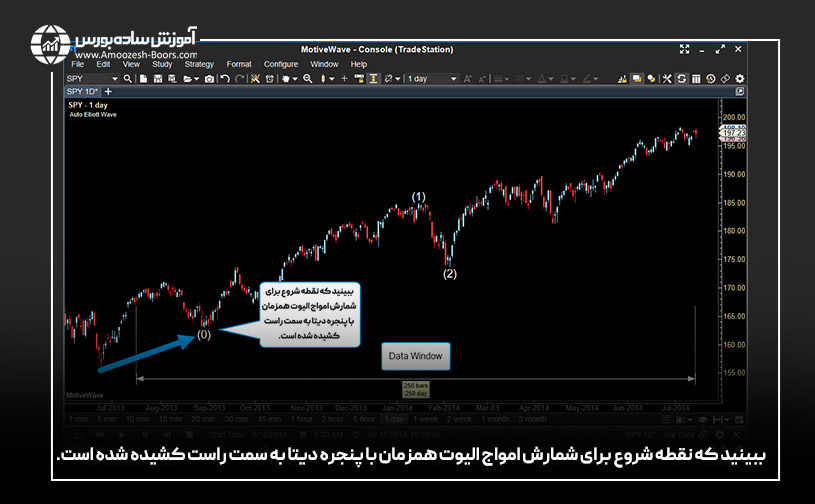Choose the candlestick bar type icon

tap(323, 78)
